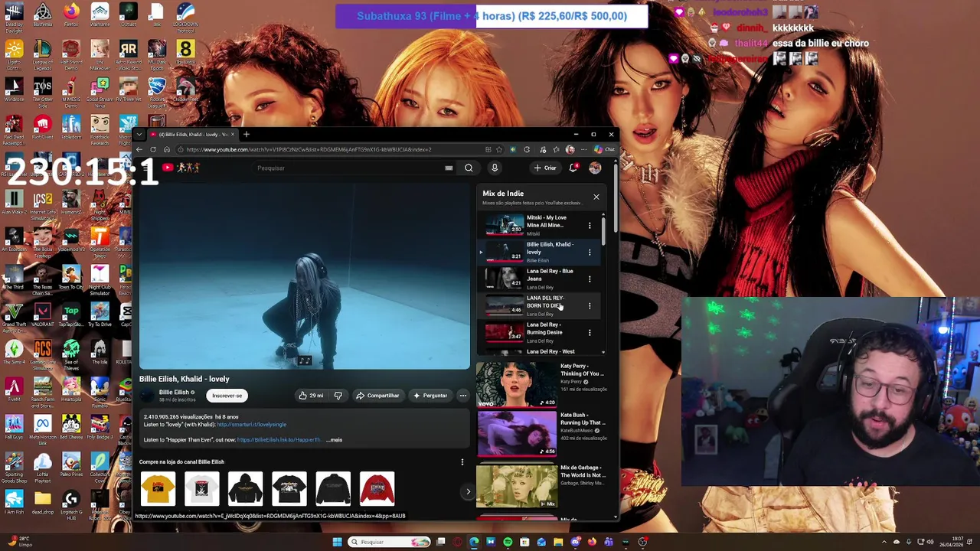Screen dimensions: 980x551
Task: Go back in the browser
Action: pyautogui.click(x=139, y=149)
